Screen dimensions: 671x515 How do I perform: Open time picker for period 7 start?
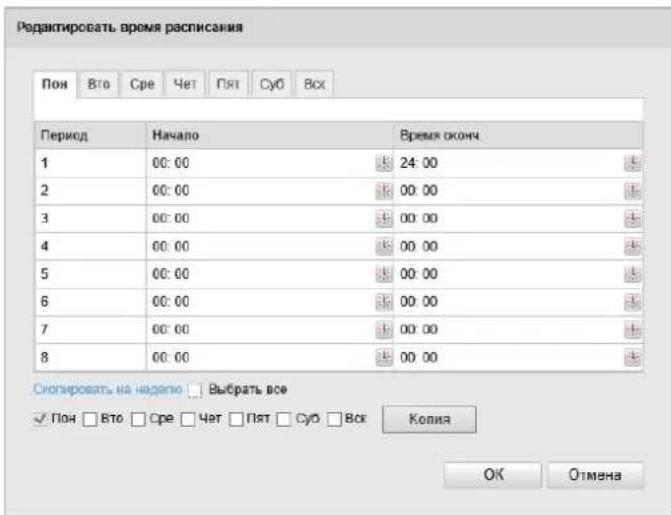pyautogui.click(x=384, y=330)
